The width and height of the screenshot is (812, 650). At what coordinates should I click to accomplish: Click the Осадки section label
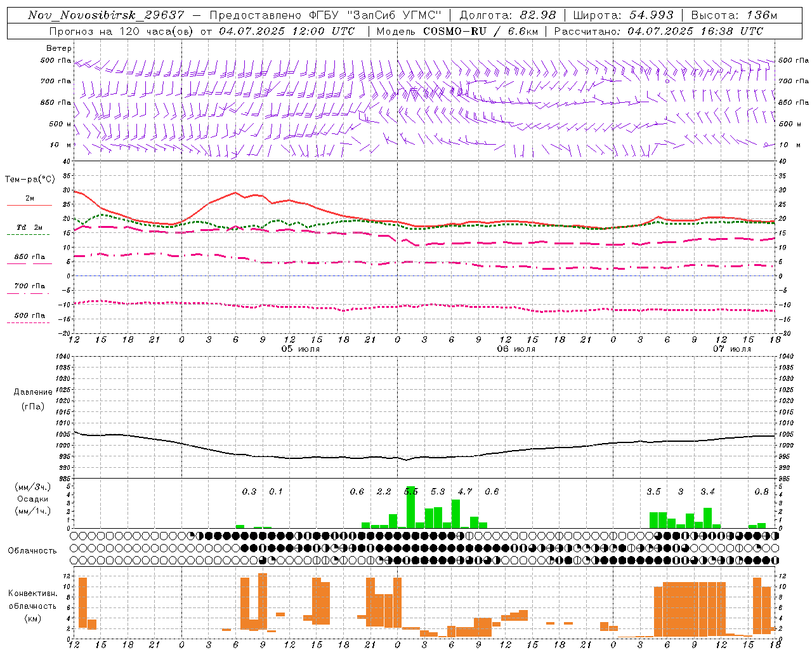pyautogui.click(x=33, y=499)
